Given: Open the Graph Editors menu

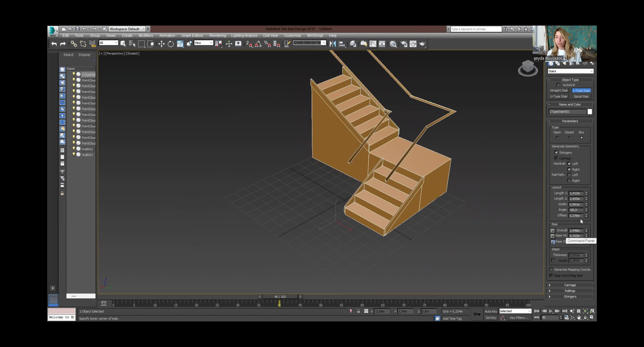Looking at the screenshot, I should (192, 36).
